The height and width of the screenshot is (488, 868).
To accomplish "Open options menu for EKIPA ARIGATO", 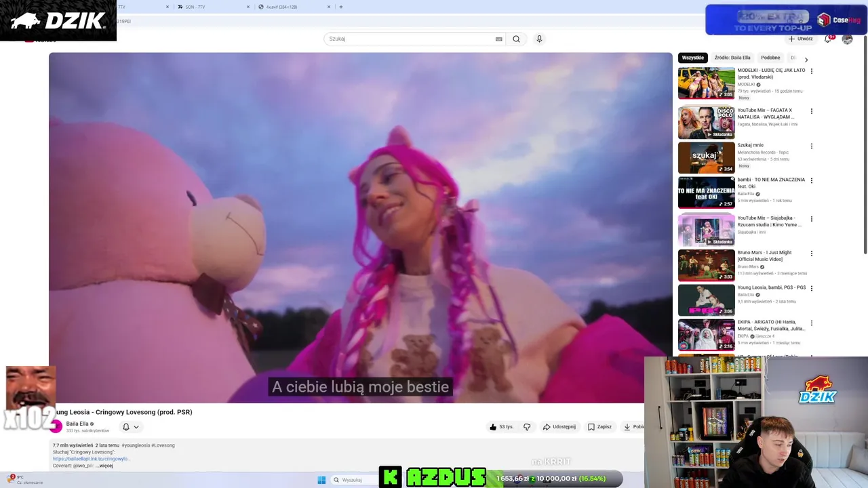I will [812, 323].
